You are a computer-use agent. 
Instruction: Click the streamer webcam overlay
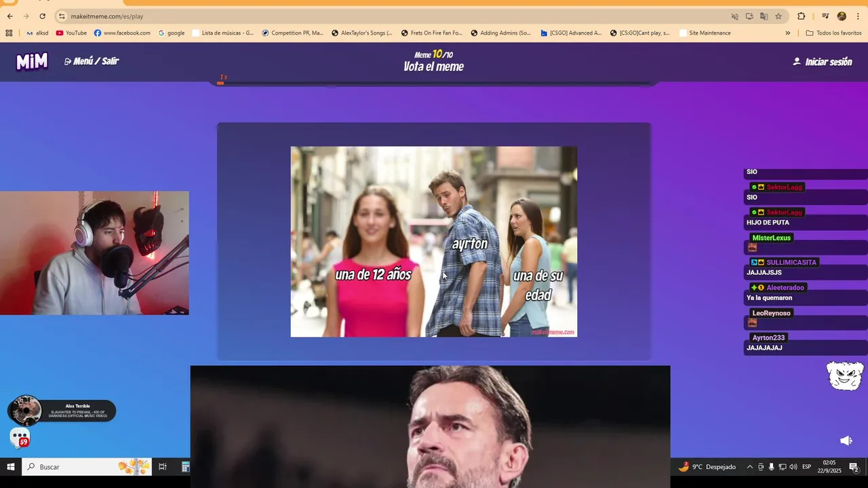pyautogui.click(x=94, y=253)
